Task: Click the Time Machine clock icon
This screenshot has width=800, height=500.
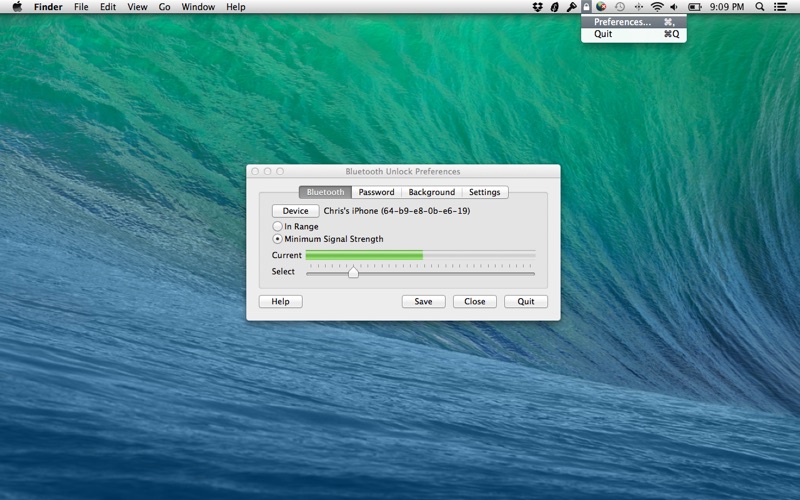Action: (x=619, y=7)
